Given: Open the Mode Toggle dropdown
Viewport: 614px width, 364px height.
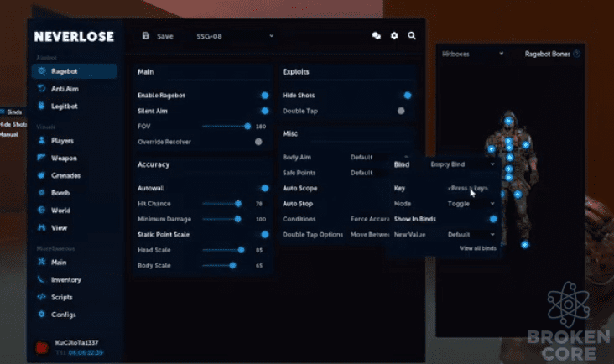Looking at the screenshot, I should (471, 204).
